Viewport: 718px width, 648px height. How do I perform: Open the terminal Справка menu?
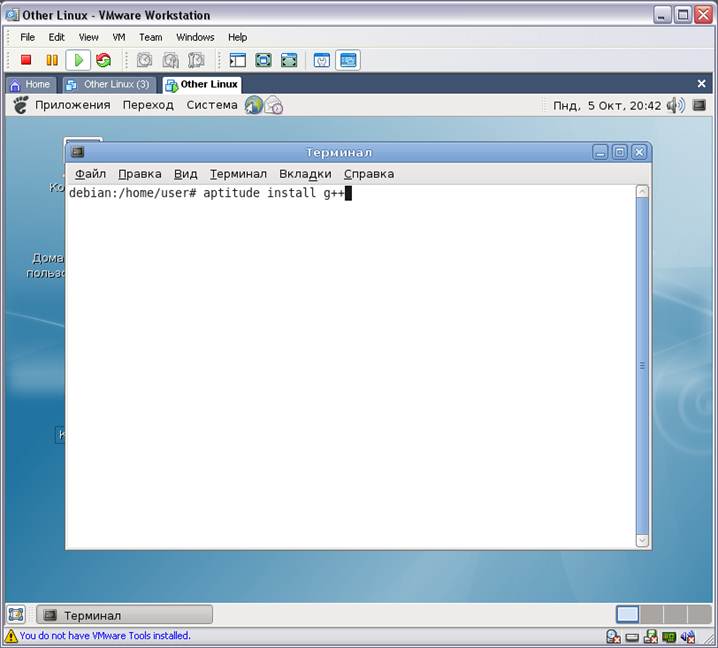pos(369,174)
